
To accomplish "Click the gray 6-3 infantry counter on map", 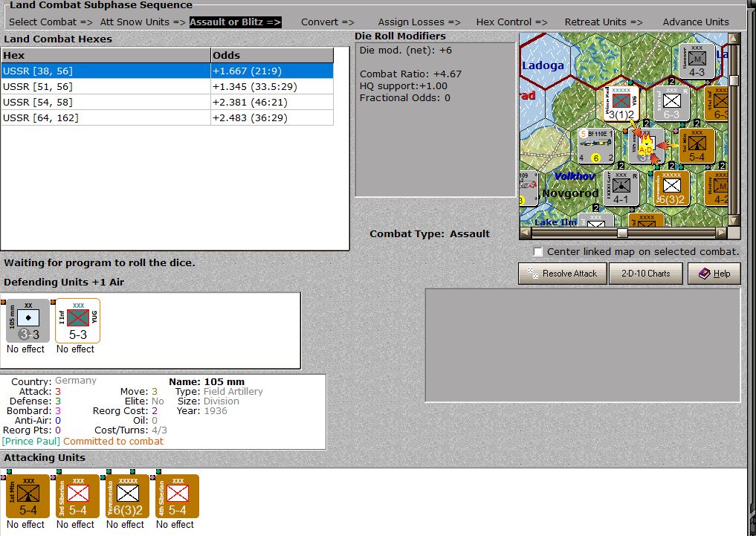I will click(x=671, y=103).
